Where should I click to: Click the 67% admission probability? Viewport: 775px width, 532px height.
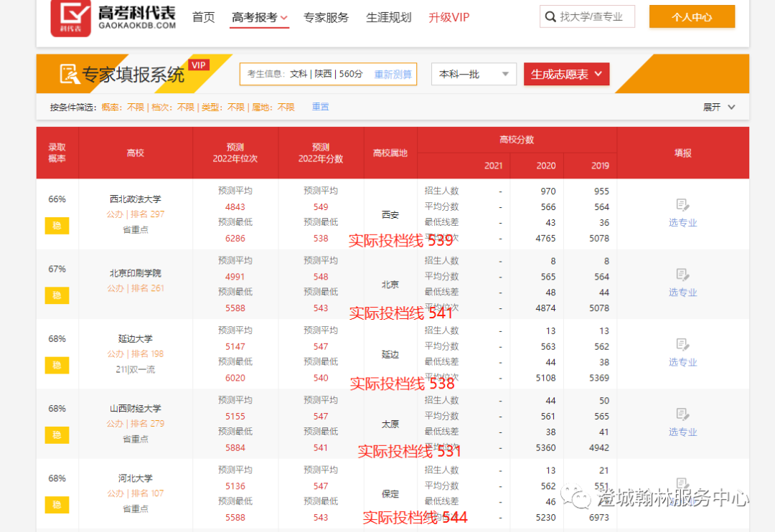click(57, 269)
